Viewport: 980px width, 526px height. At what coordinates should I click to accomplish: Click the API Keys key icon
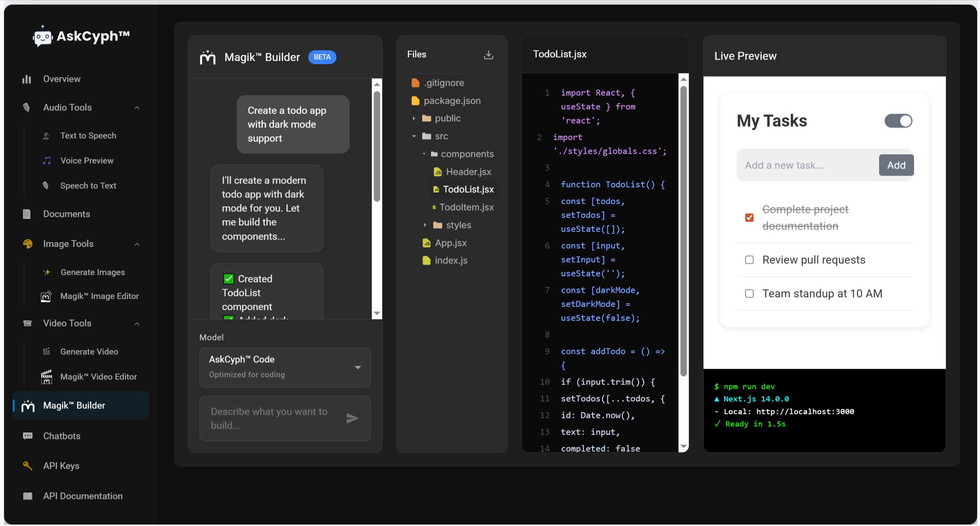(x=27, y=466)
